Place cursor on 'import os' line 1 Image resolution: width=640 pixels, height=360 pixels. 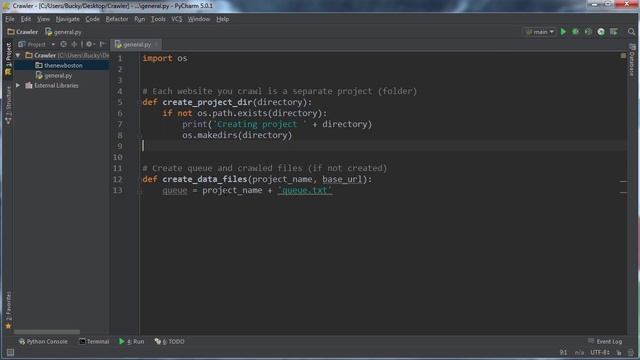[x=165, y=58]
